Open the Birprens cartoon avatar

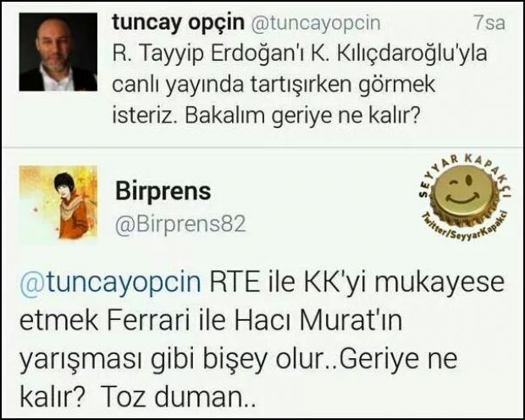[58, 202]
